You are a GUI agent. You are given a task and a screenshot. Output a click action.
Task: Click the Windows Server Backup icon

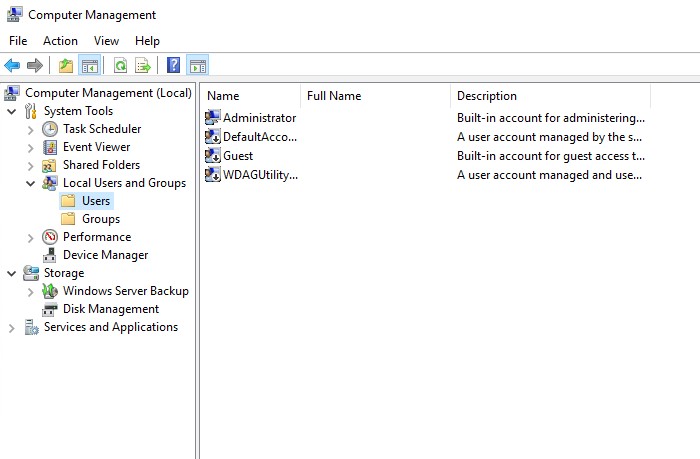[50, 291]
